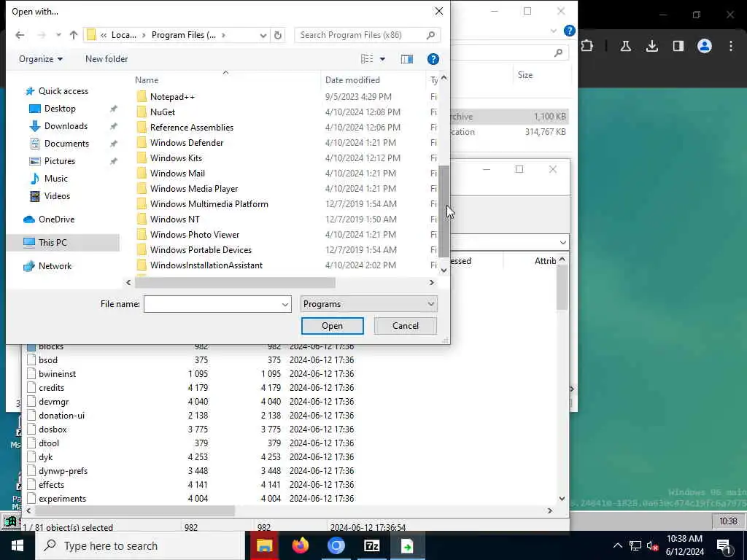The width and height of the screenshot is (747, 560).
Task: Open Downloads in the navigation pane
Action: pos(65,126)
